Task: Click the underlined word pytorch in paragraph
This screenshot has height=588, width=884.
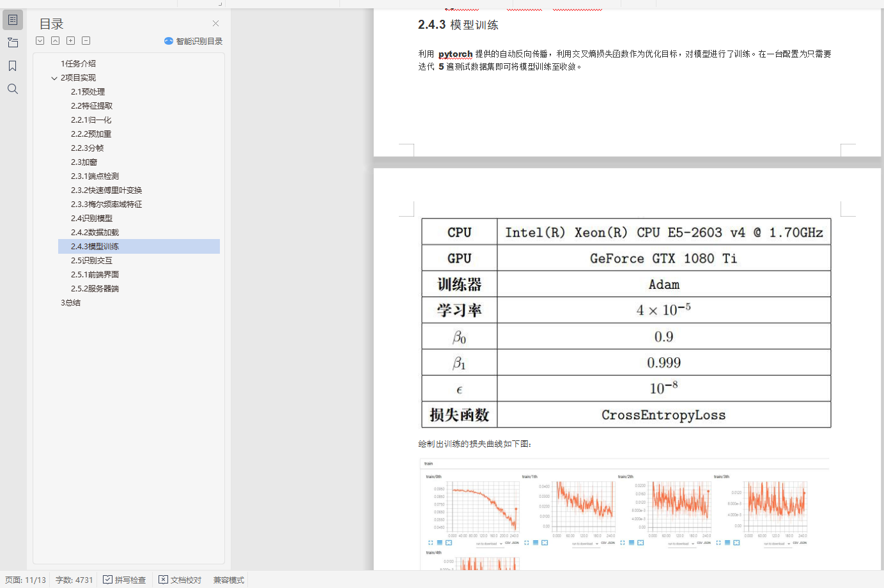Action: tap(455, 54)
